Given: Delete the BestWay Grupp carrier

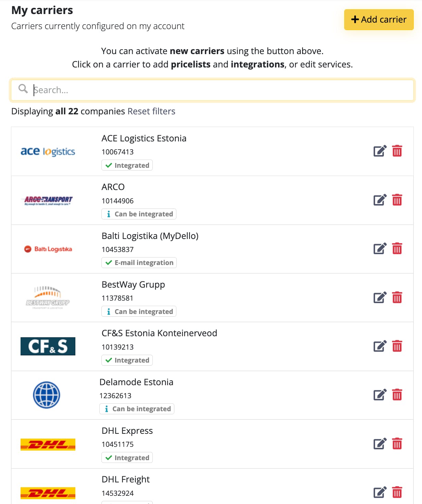Looking at the screenshot, I should click(x=397, y=298).
